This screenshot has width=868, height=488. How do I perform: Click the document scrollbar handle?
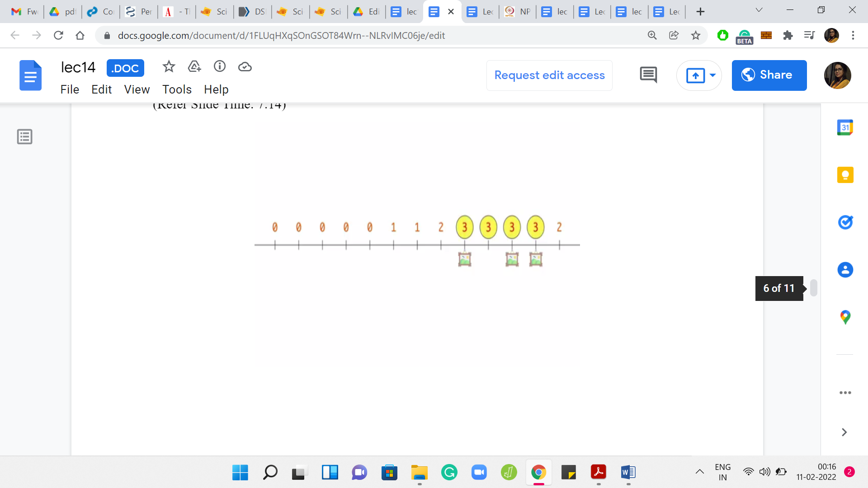coord(813,288)
